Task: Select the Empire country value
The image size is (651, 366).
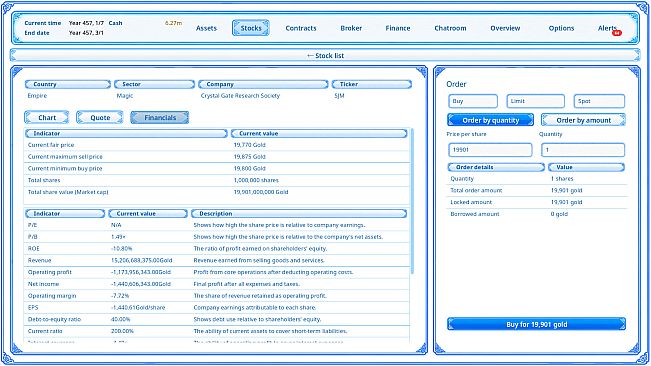Action: 37,96
